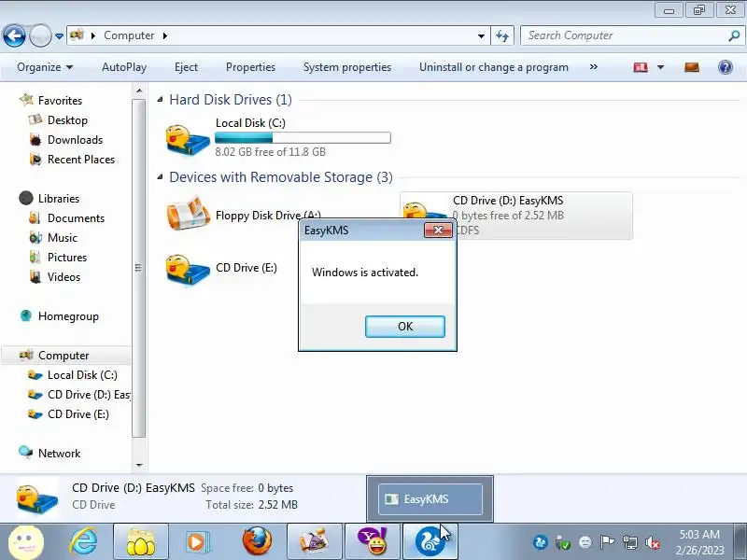Launch Firefox from the taskbar
This screenshot has width=747, height=560.
(x=258, y=542)
